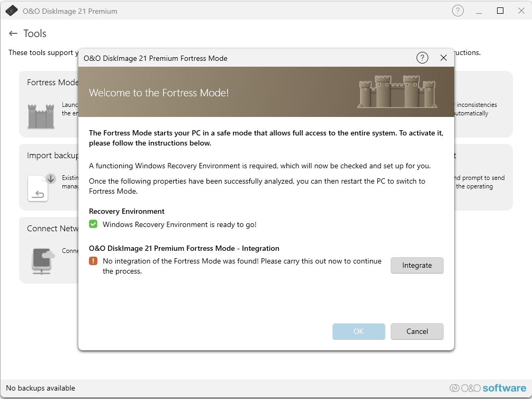532x399 pixels.
Task: Click the O&O DiskImage app logo icon
Action: click(12, 11)
